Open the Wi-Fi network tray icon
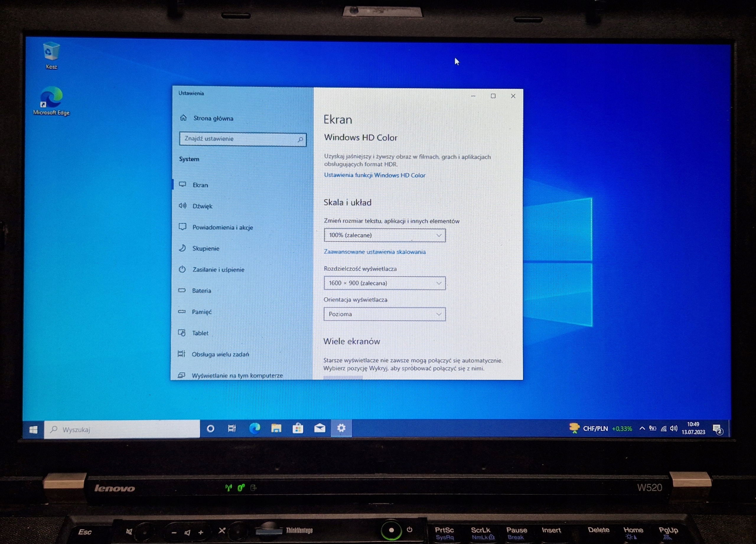This screenshot has height=544, width=756. click(664, 429)
